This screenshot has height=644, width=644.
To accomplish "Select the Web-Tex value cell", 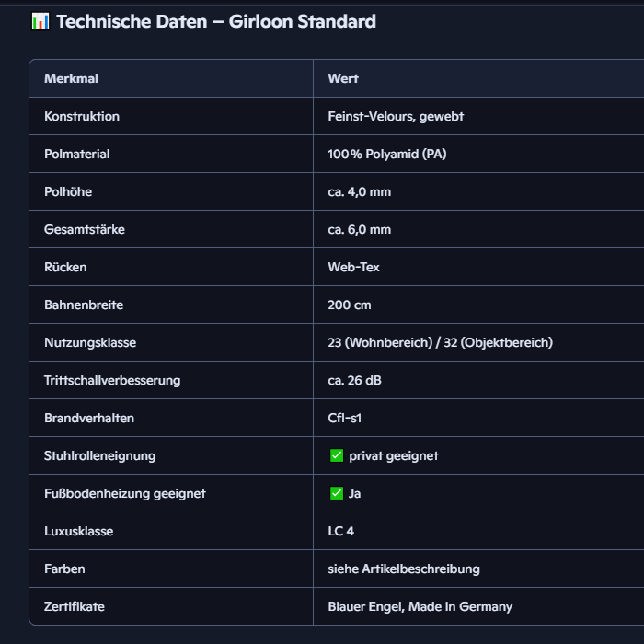I will 353,267.
